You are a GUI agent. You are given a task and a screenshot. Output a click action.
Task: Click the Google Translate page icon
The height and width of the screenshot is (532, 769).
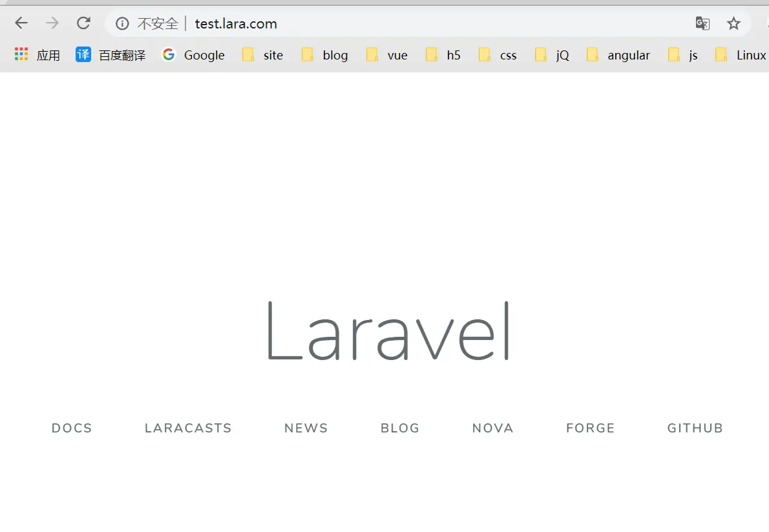click(702, 23)
